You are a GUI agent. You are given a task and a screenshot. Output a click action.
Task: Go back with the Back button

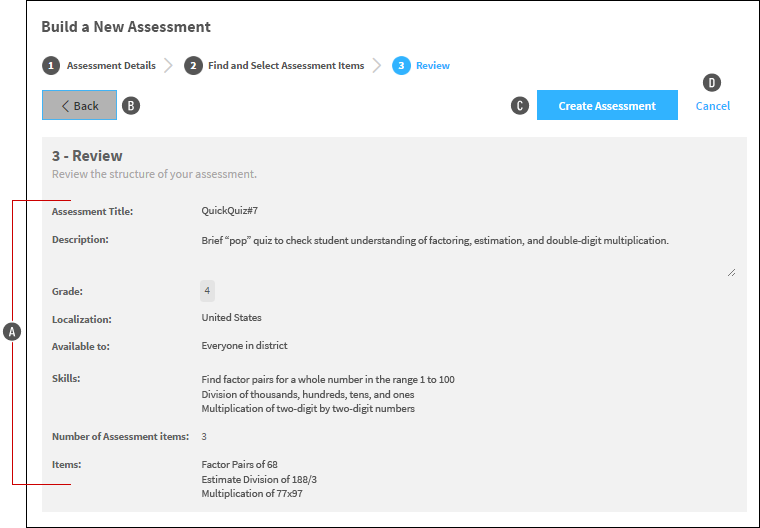(x=79, y=105)
